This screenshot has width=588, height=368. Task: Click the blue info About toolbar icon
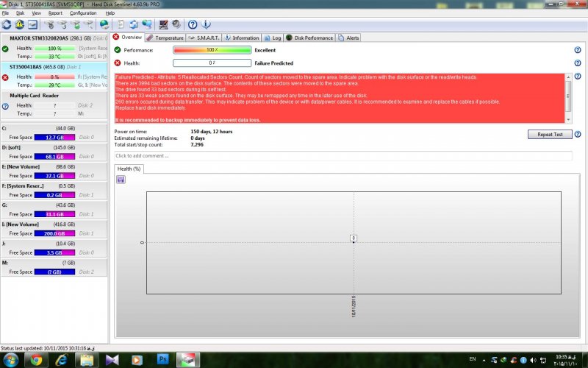(206, 25)
